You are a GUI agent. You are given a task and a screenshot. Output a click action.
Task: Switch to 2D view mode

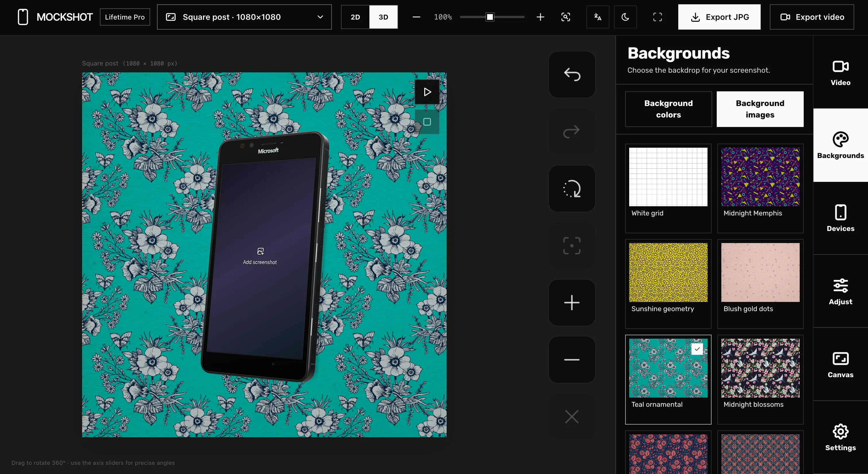(355, 17)
